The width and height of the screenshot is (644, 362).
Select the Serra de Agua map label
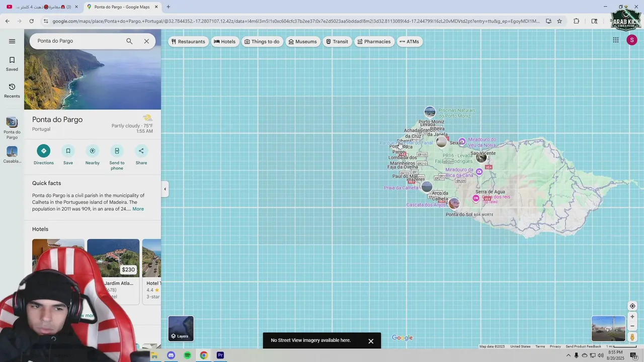point(490,192)
